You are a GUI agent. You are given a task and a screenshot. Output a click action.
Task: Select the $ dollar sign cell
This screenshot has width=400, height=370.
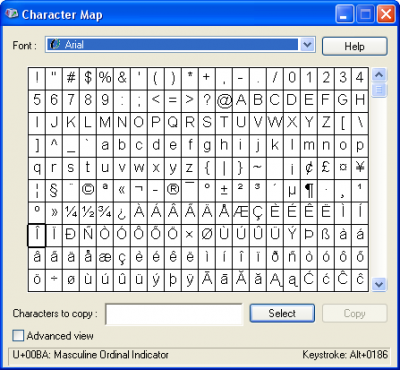click(88, 79)
